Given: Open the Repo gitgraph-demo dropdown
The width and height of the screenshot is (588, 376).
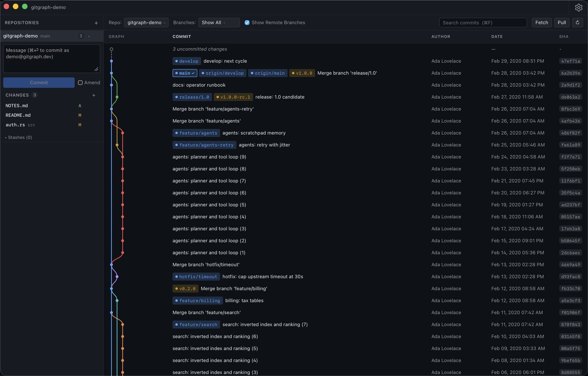Looking at the screenshot, I should click(146, 23).
